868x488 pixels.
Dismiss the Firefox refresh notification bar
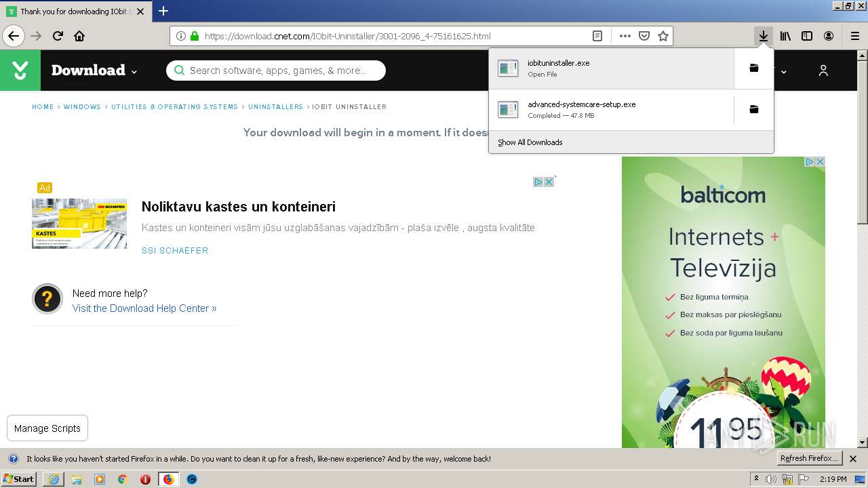click(853, 459)
